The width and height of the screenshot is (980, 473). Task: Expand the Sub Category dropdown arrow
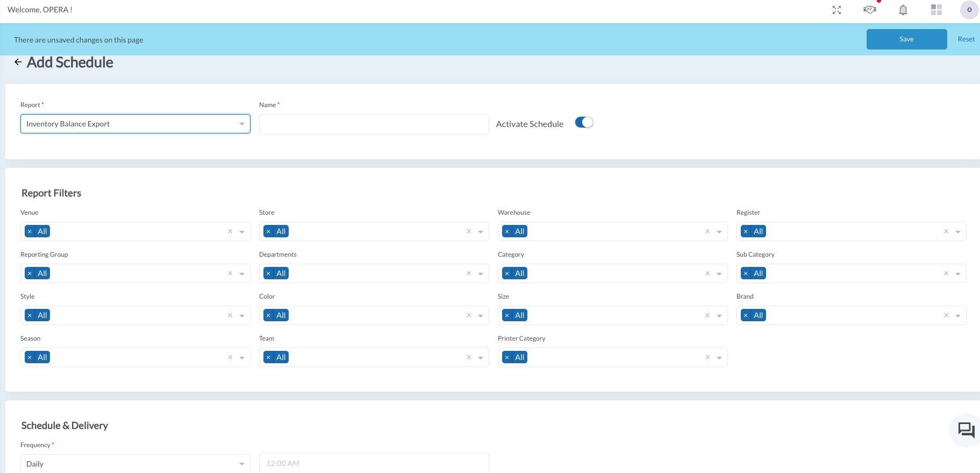[x=958, y=274]
